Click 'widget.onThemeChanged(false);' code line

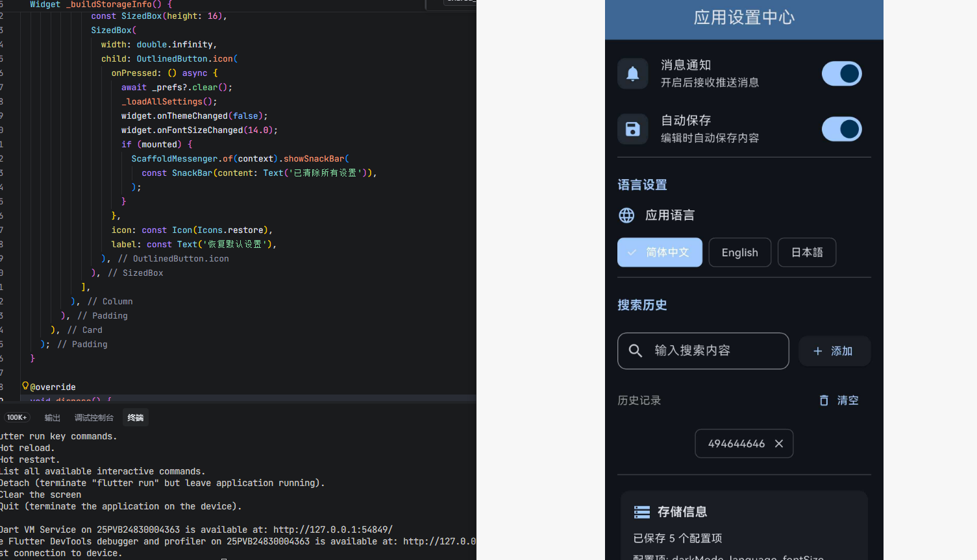pyautogui.click(x=194, y=116)
